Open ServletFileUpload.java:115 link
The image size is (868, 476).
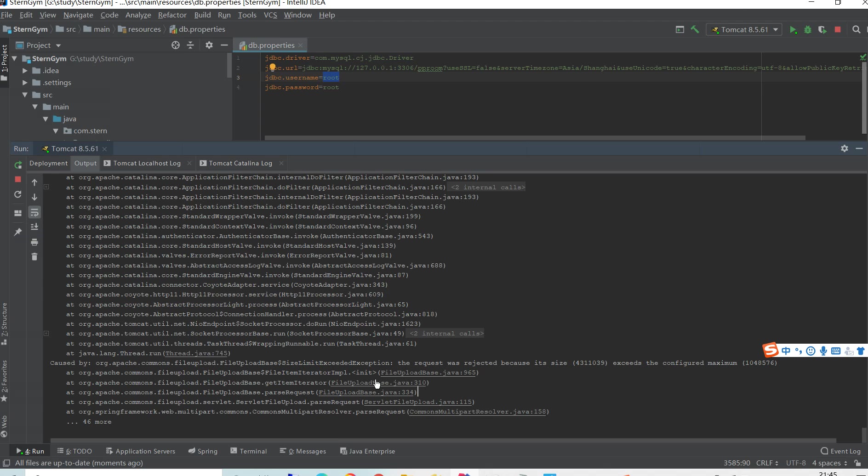(418, 402)
